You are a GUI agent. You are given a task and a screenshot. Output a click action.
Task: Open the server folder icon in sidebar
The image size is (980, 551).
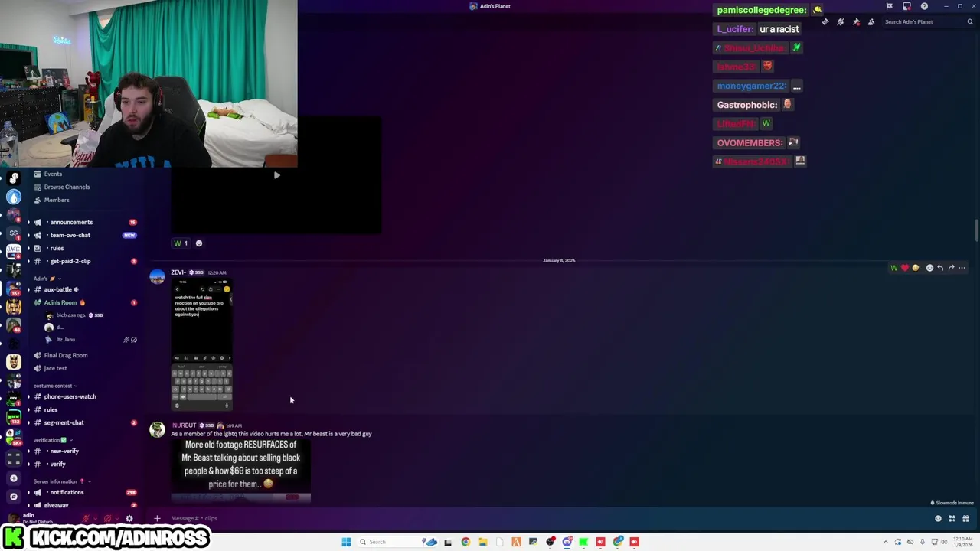point(13,458)
